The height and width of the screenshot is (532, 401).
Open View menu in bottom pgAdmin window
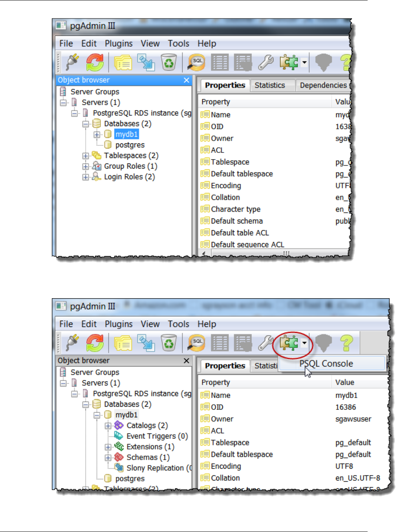(150, 324)
